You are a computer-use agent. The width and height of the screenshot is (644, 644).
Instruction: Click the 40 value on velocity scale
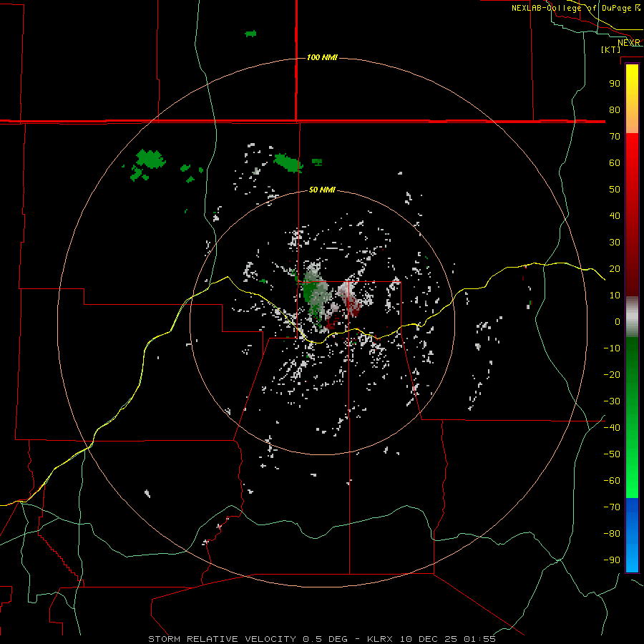(x=615, y=215)
